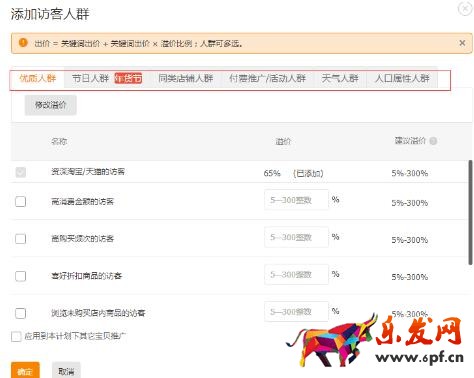Select the 同类店铺人群 tab
This screenshot has width=474, height=378.
point(185,78)
